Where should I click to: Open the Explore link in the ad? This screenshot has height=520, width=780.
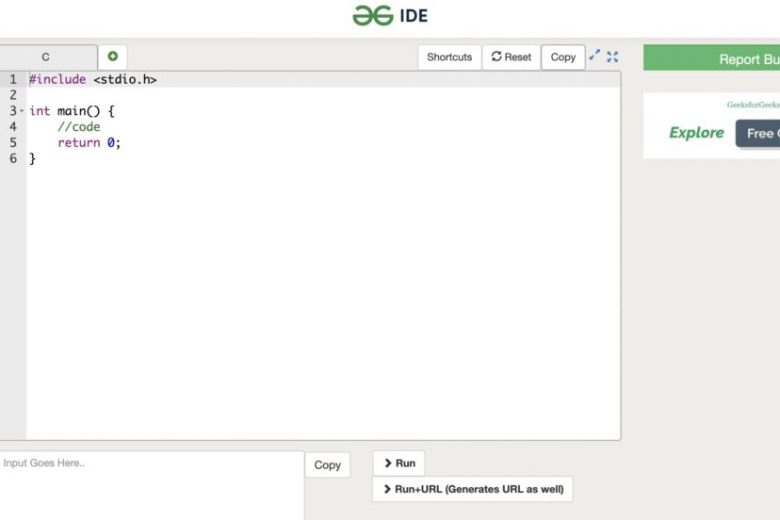[696, 133]
